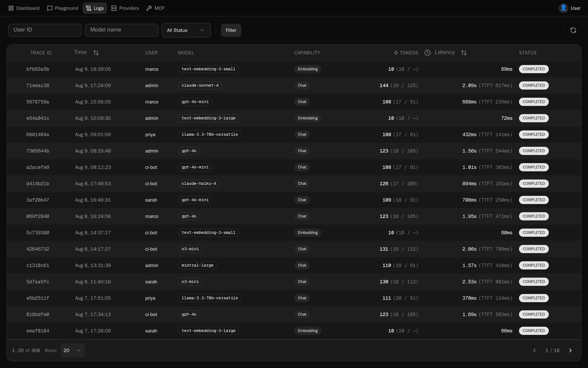Click the 1-20 of 308 count
The width and height of the screenshot is (588, 368).
pyautogui.click(x=26, y=350)
